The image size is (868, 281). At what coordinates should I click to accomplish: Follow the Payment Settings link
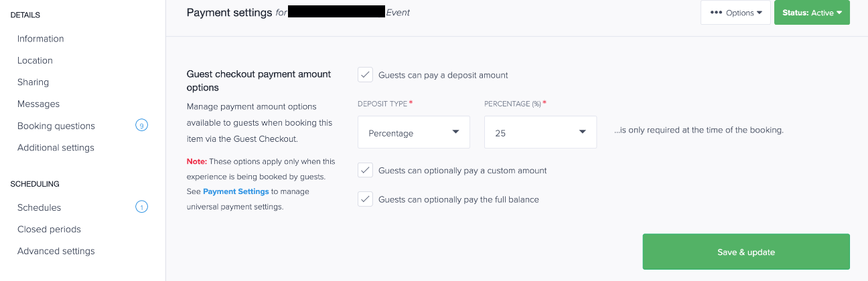coord(236,191)
